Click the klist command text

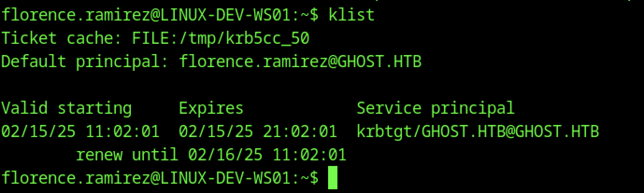tap(351, 14)
